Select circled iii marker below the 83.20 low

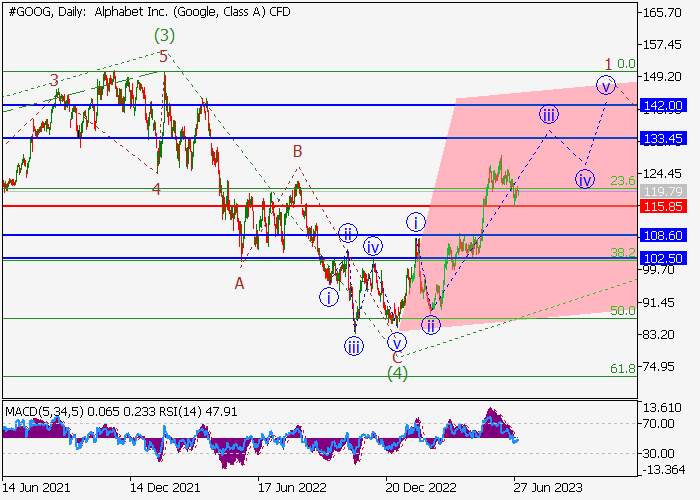(354, 346)
